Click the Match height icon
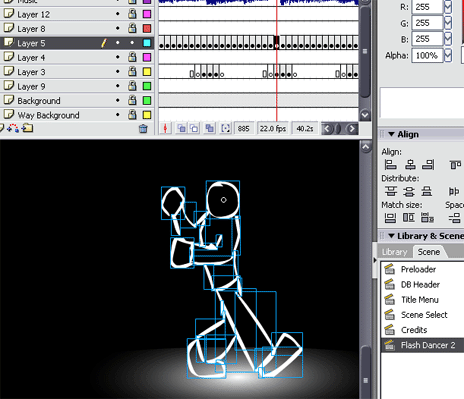 [x=409, y=218]
